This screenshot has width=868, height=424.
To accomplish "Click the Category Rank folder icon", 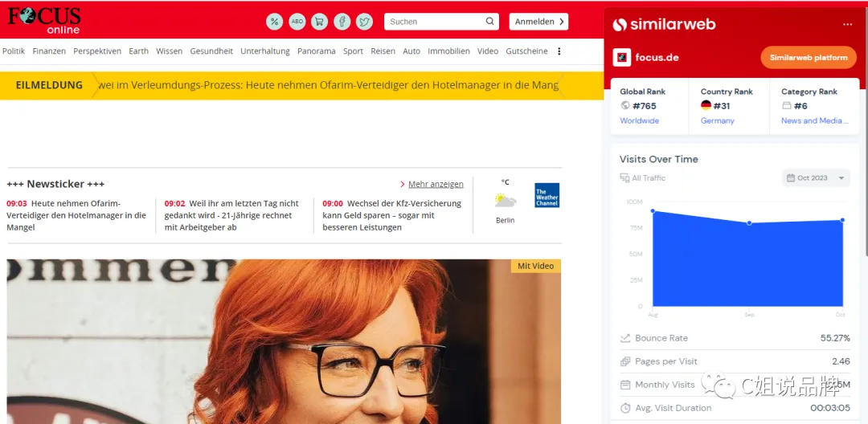I will (x=787, y=105).
